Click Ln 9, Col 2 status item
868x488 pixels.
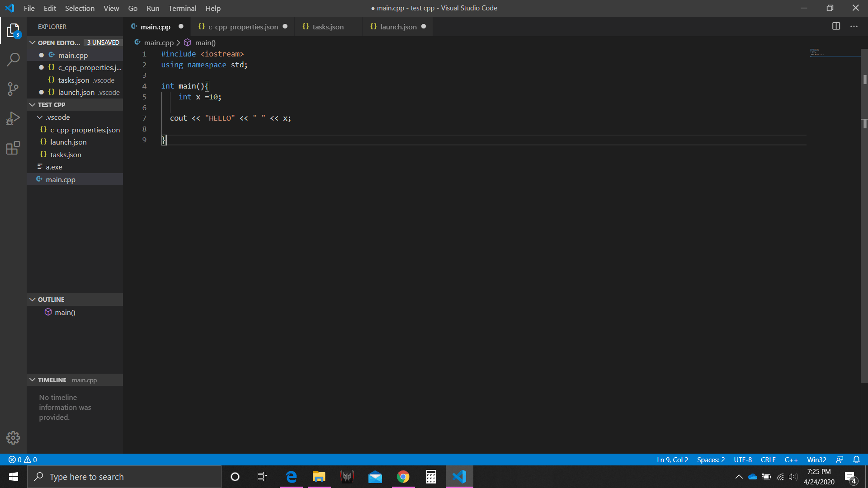(672, 460)
